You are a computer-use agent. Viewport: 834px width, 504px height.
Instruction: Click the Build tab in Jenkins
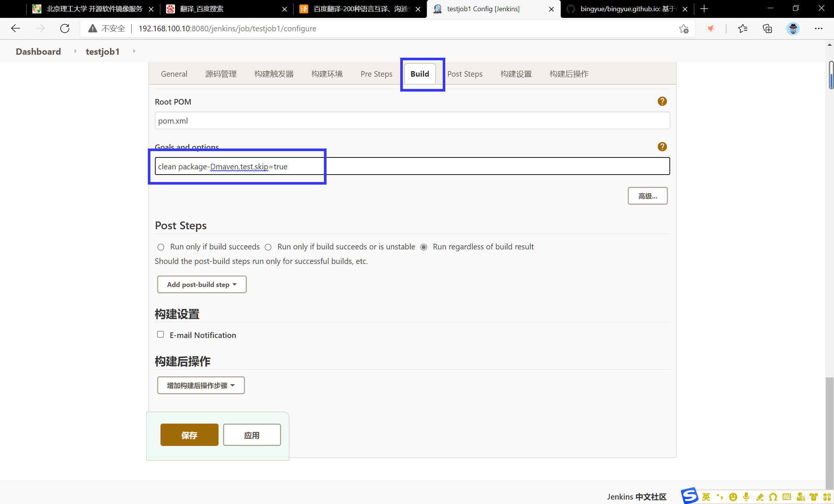tap(419, 73)
